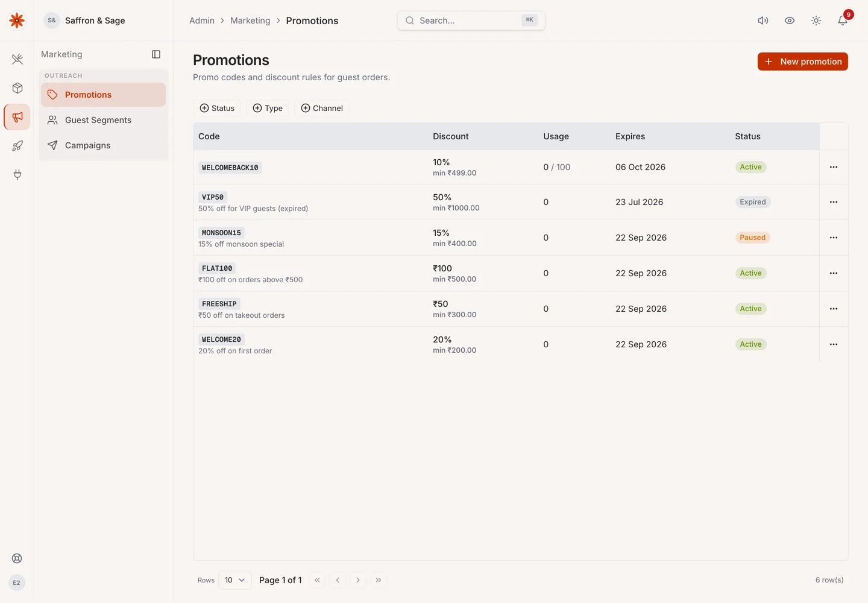Select the megaphone Marketing sidebar icon

(17, 117)
